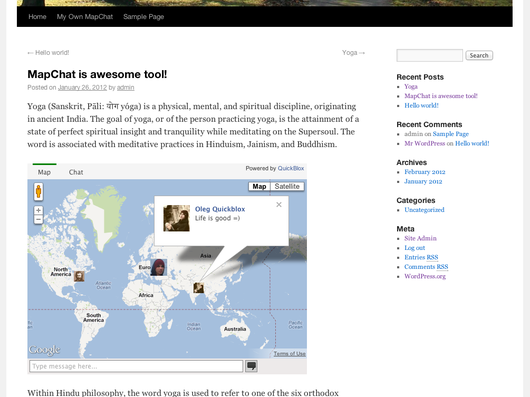The width and height of the screenshot is (530, 397).
Task: Click the Google logo on map
Action: pos(44,350)
